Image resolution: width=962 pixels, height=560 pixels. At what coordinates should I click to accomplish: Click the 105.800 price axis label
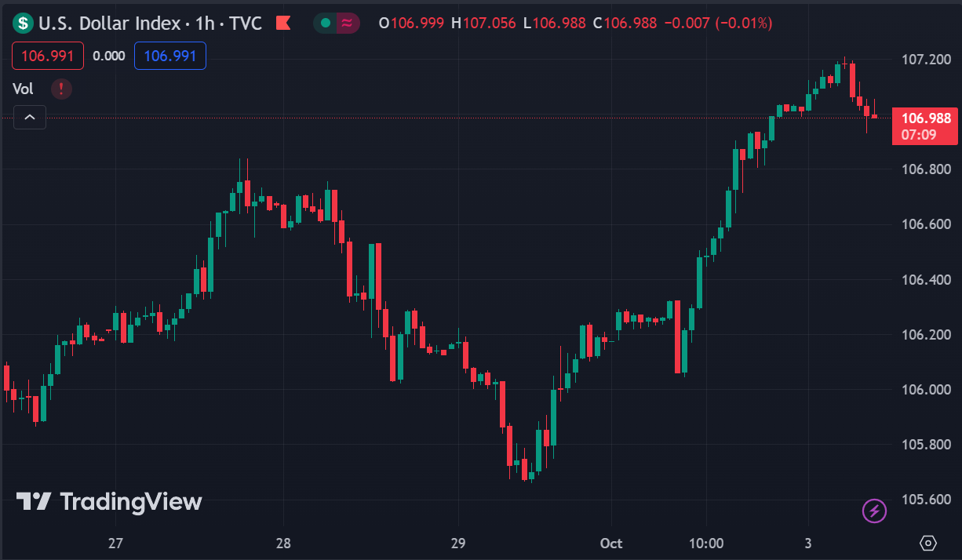coord(926,445)
